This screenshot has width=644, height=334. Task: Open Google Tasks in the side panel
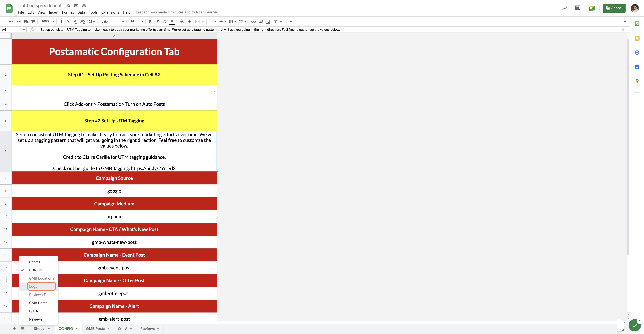click(x=637, y=53)
